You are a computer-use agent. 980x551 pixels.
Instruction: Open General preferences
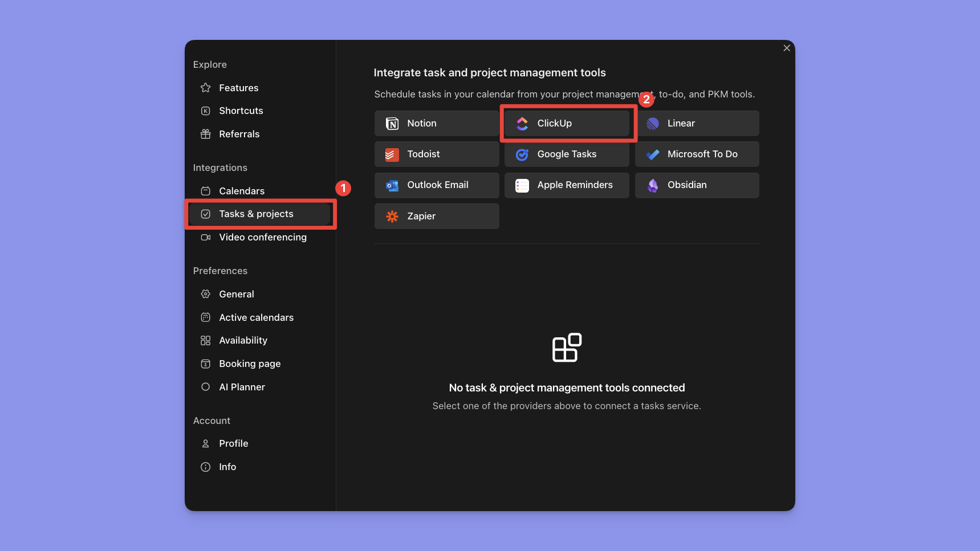click(x=260, y=294)
